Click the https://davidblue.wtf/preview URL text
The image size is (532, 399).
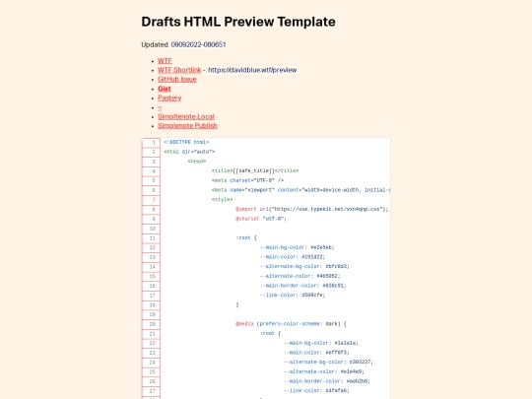click(x=252, y=70)
